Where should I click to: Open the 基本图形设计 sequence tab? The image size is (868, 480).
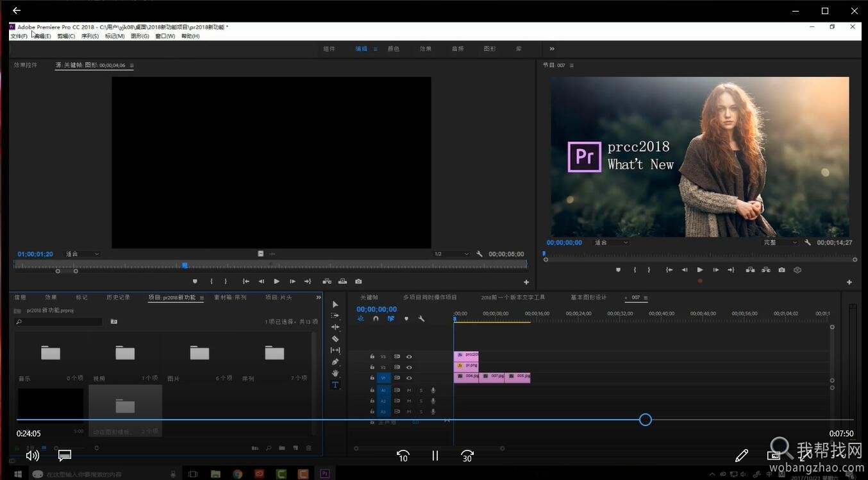[x=588, y=298]
